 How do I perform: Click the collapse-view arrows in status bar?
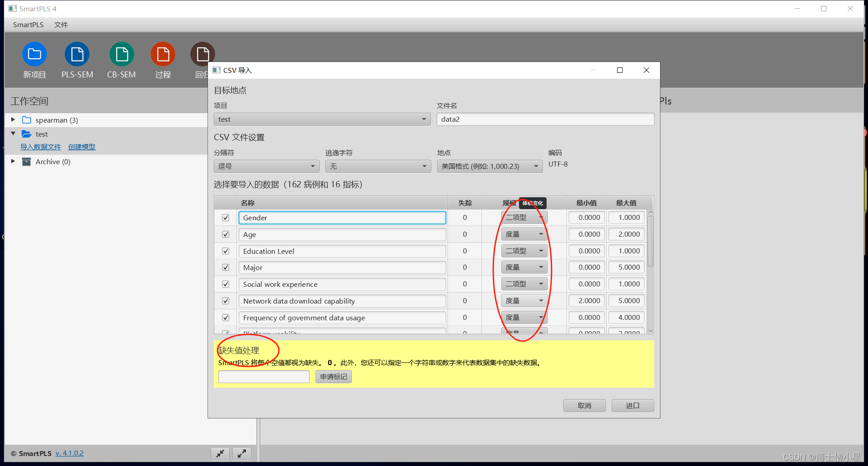pos(220,453)
